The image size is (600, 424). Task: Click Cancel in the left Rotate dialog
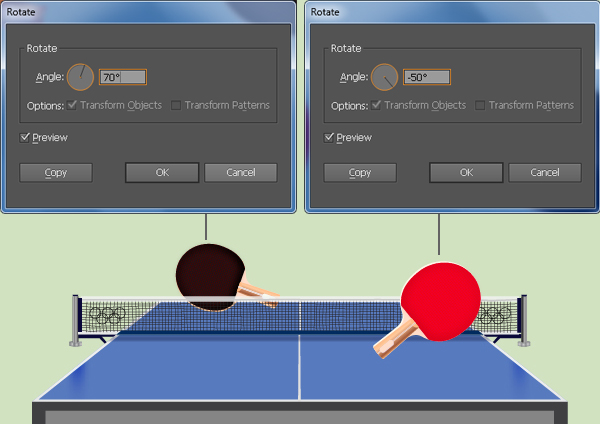[241, 173]
